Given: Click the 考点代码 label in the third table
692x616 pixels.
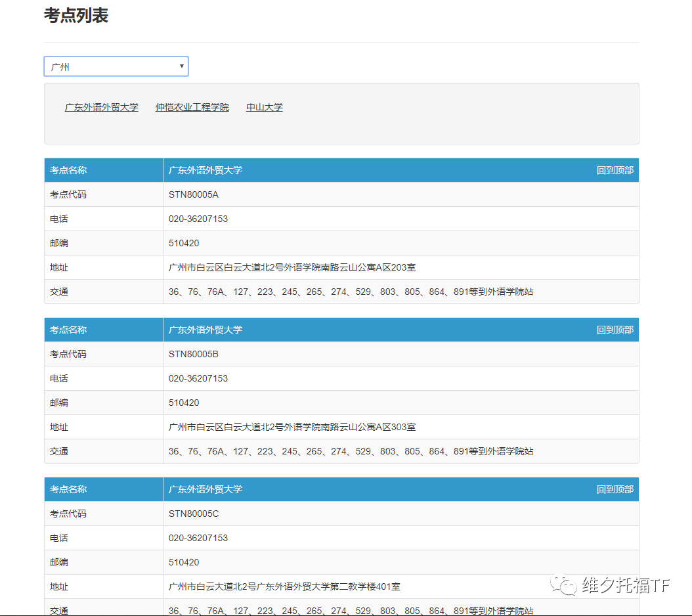Looking at the screenshot, I should (x=68, y=514).
